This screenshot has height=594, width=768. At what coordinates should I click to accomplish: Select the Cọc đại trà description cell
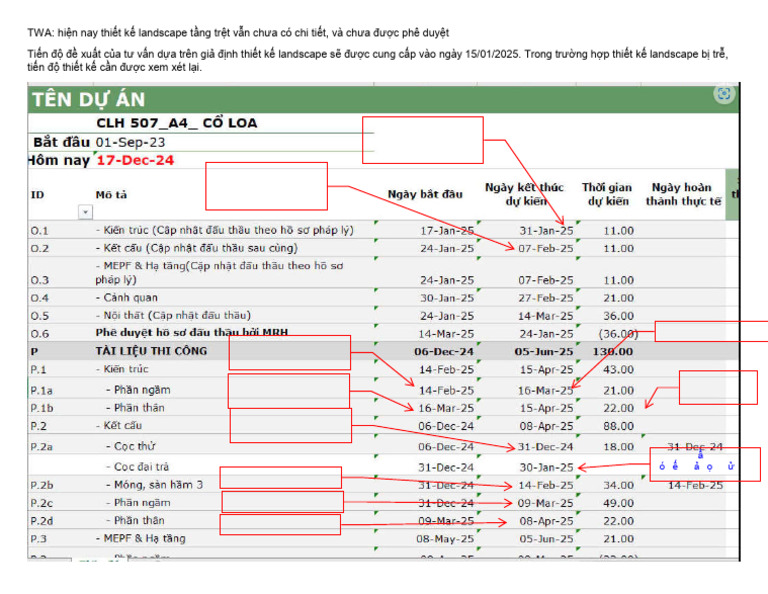138,467
